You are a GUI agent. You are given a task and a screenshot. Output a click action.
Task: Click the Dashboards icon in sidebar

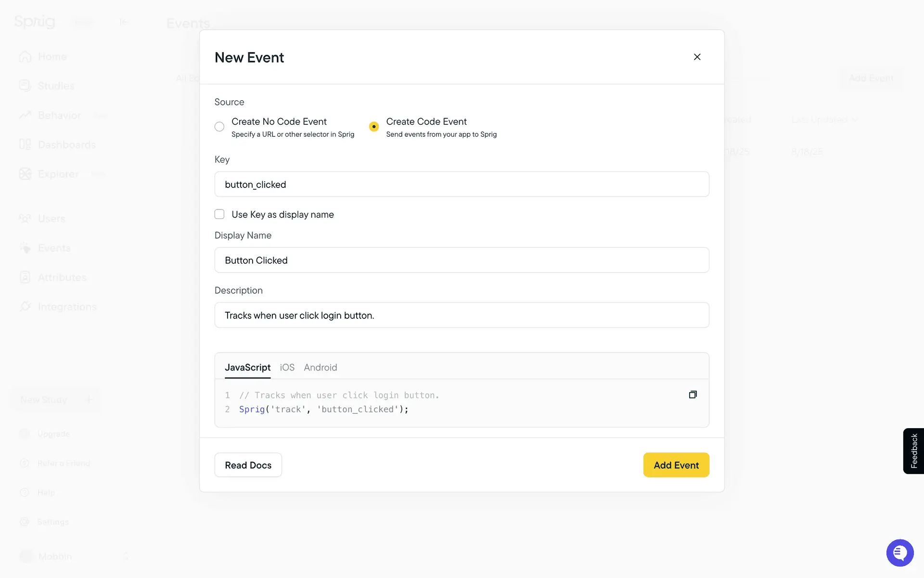[25, 144]
